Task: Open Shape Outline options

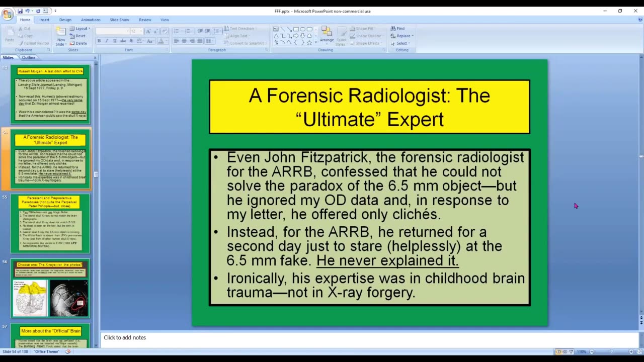Action: coord(366,36)
